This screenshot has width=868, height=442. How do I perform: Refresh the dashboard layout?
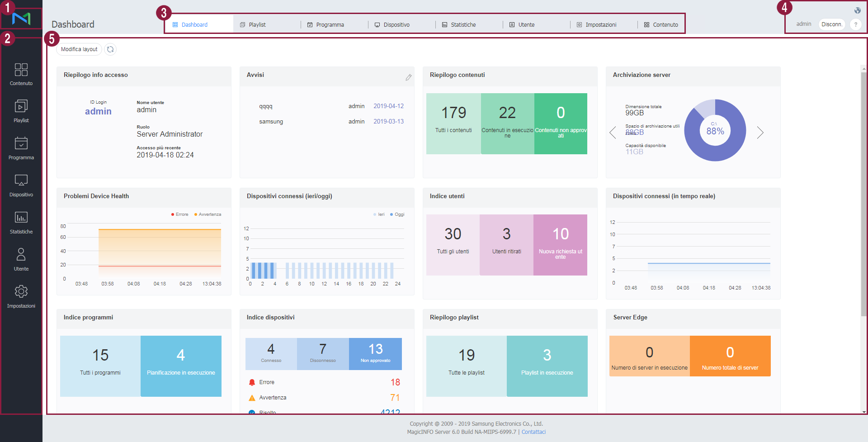point(110,49)
